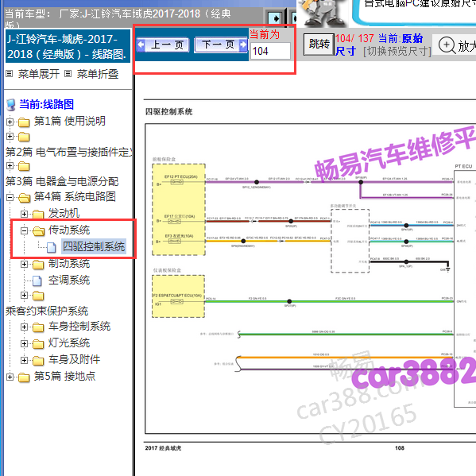The width and height of the screenshot is (476, 476).
Task: Click the 上一页 previous page button
Action: 163,45
